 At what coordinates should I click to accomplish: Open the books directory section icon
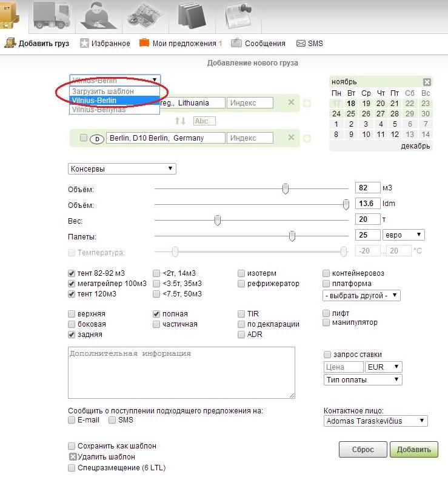pos(192,16)
